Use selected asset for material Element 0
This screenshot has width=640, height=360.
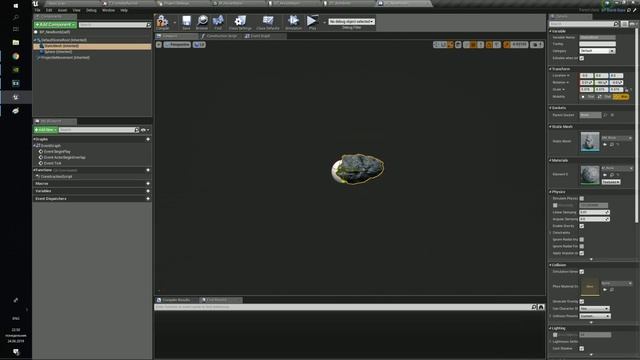click(x=605, y=175)
